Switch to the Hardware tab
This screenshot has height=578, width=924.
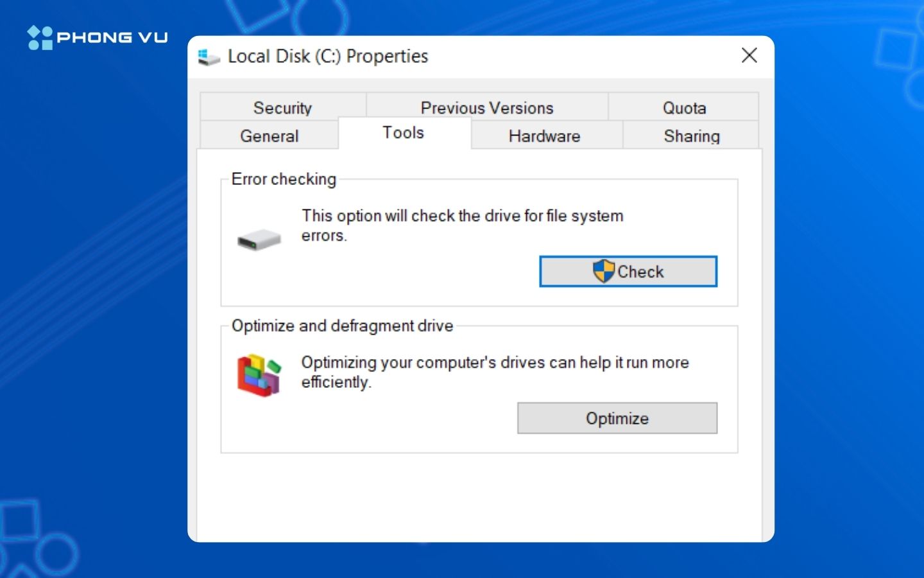(x=544, y=136)
